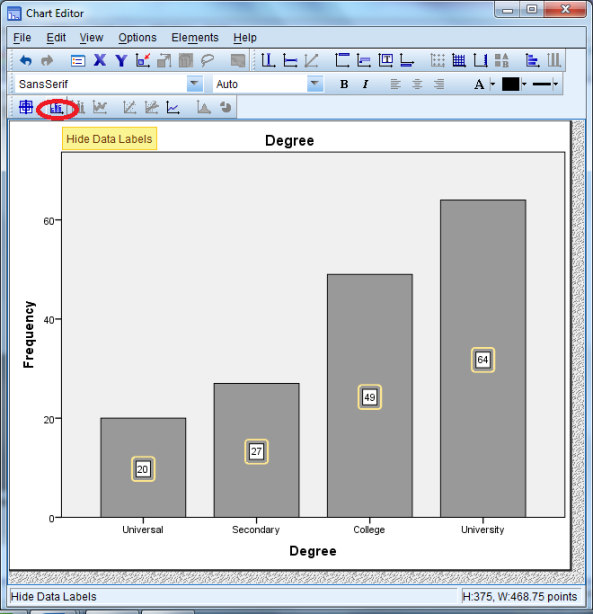Insert a footnote icon
This screenshot has height=614, width=593.
coord(407,60)
